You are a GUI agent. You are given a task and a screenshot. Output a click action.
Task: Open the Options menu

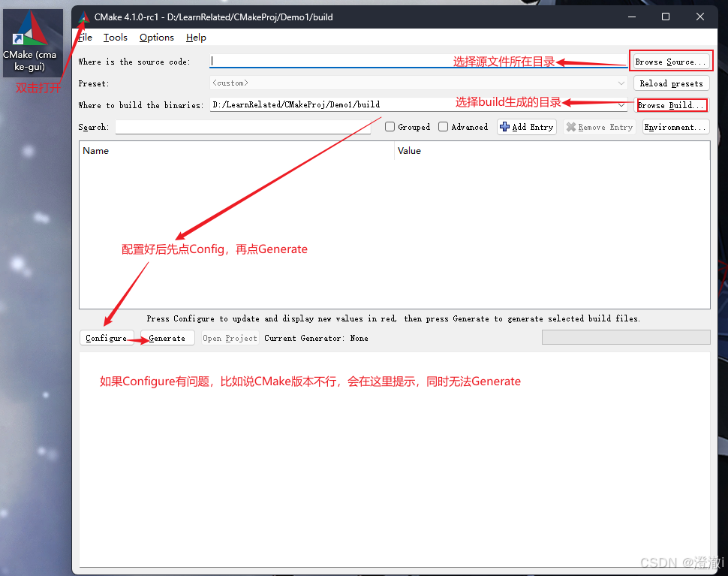[x=156, y=38]
